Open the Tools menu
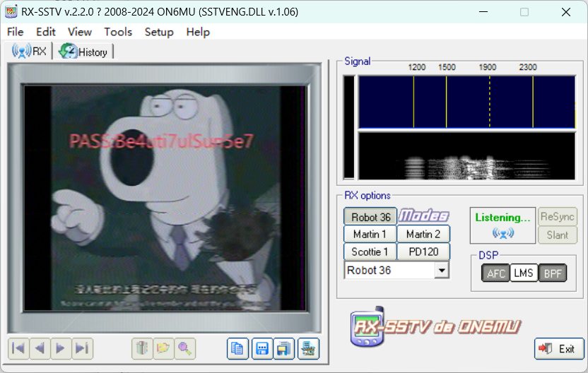The image size is (588, 373). pos(118,32)
